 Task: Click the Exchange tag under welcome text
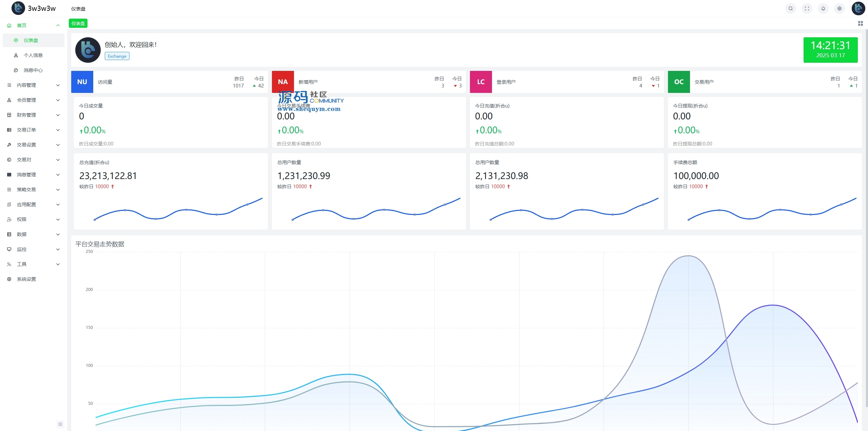click(117, 56)
